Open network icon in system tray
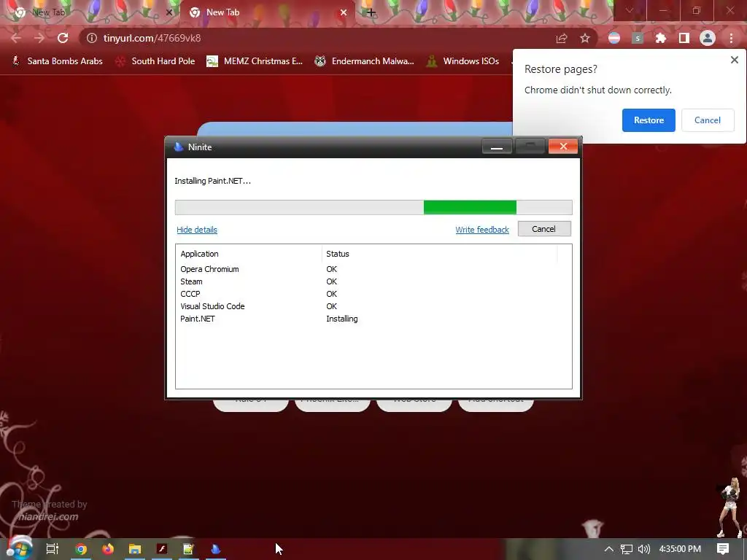The height and width of the screenshot is (560, 747). [627, 549]
